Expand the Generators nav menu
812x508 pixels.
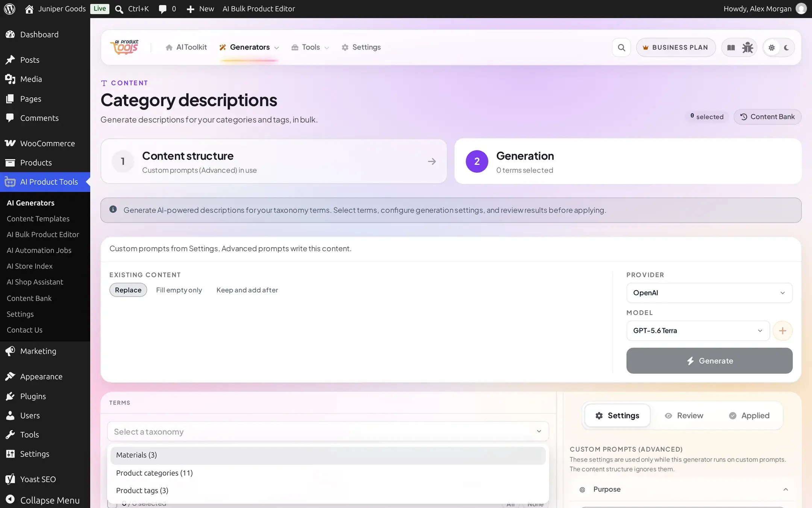(249, 47)
